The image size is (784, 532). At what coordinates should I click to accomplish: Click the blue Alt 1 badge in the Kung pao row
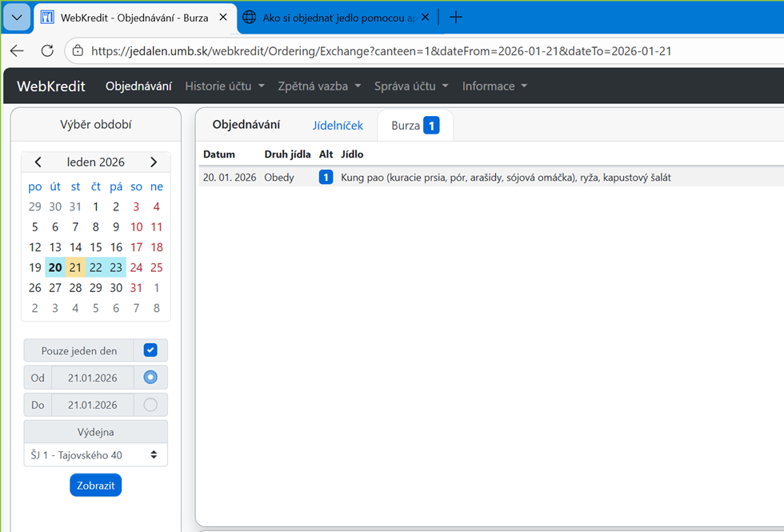[326, 178]
